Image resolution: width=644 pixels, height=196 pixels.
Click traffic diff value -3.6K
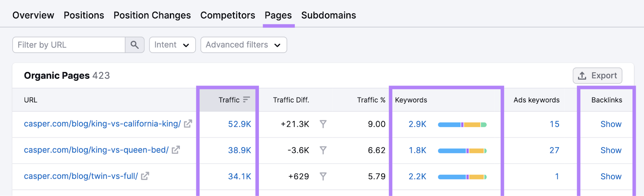point(298,150)
